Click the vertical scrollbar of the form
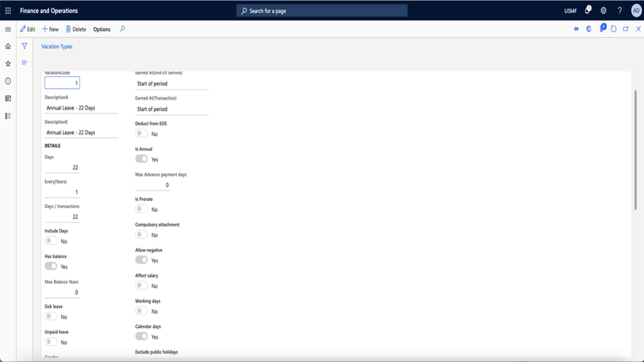Viewport: 644px width, 362px height. (x=635, y=151)
